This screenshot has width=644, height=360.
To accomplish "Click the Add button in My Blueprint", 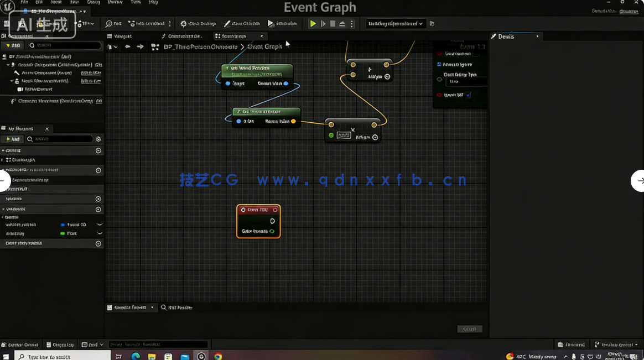I will [x=12, y=139].
